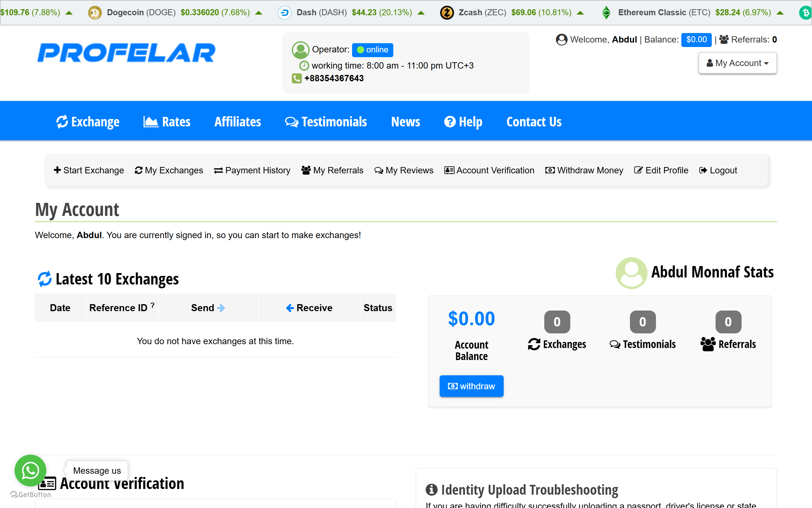Click the online status badge
Viewport: 812px width, 508px height.
click(372, 50)
